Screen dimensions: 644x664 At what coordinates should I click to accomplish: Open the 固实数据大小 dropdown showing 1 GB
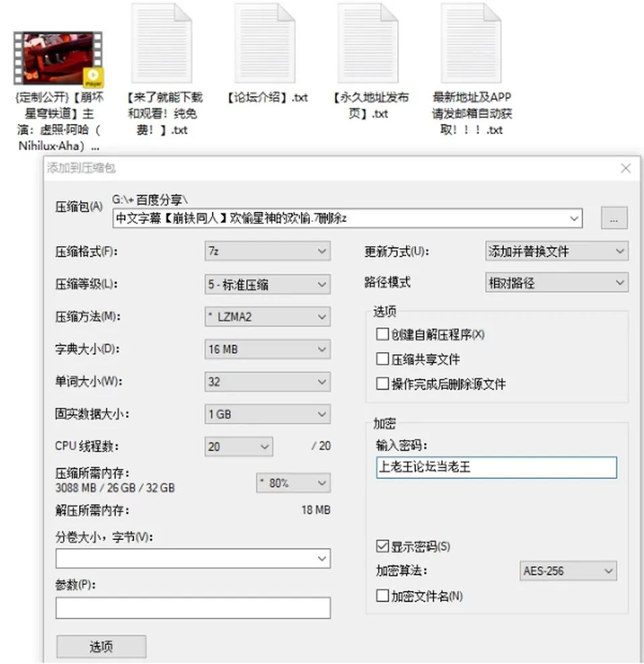tap(268, 414)
